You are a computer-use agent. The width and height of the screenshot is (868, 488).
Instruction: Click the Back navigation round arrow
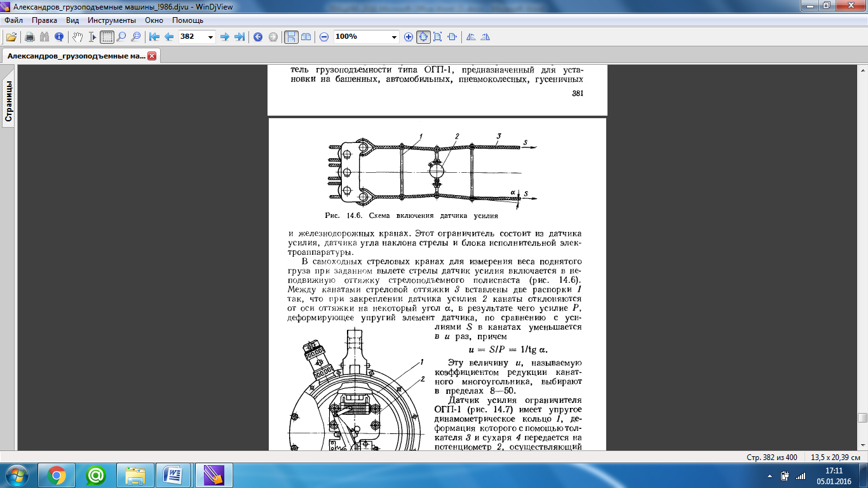tap(258, 37)
